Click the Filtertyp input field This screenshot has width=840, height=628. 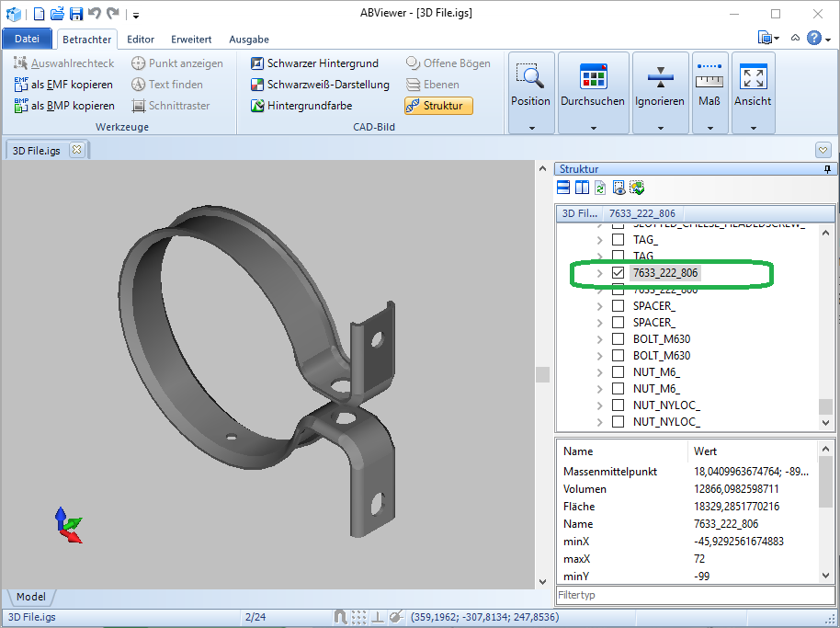point(694,596)
